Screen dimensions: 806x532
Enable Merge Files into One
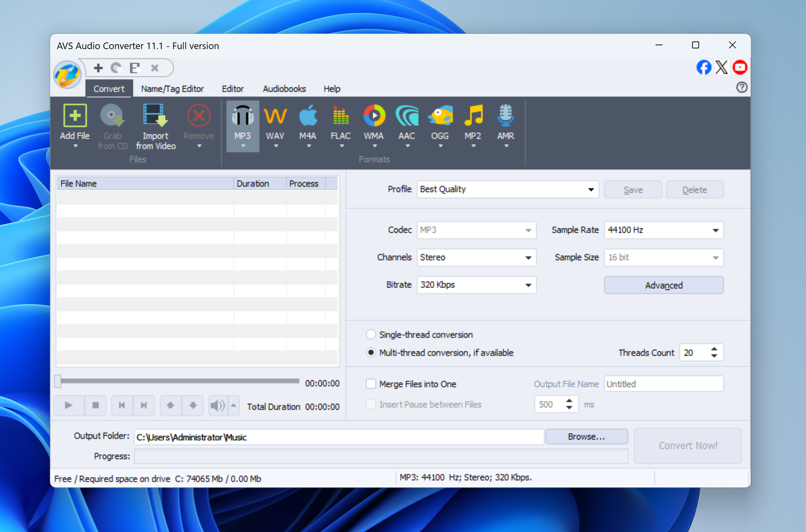click(x=371, y=384)
